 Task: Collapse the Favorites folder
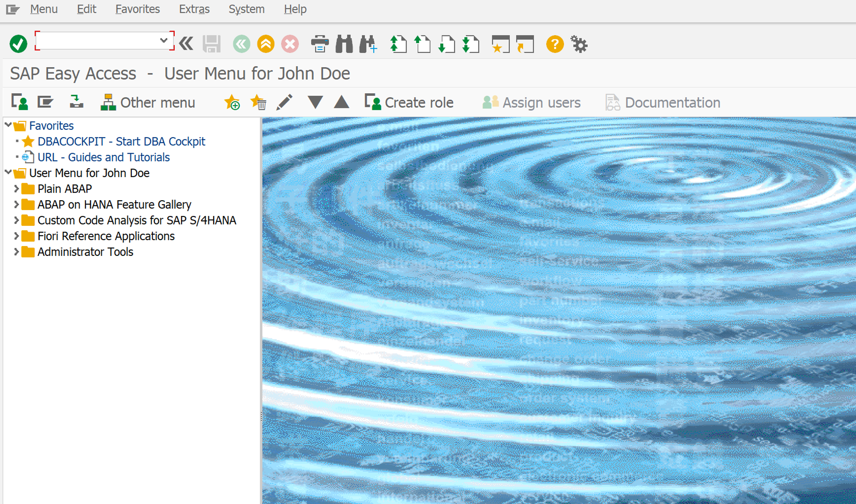8,125
